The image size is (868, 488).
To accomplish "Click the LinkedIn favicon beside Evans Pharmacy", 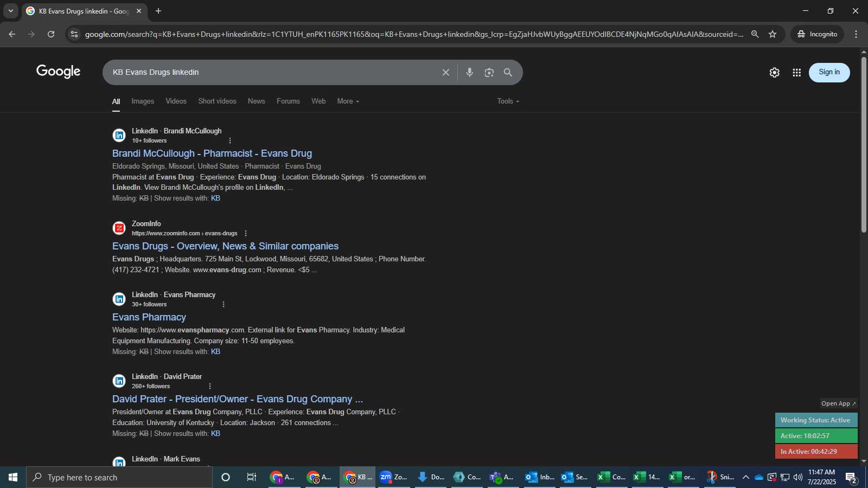I will tap(119, 299).
